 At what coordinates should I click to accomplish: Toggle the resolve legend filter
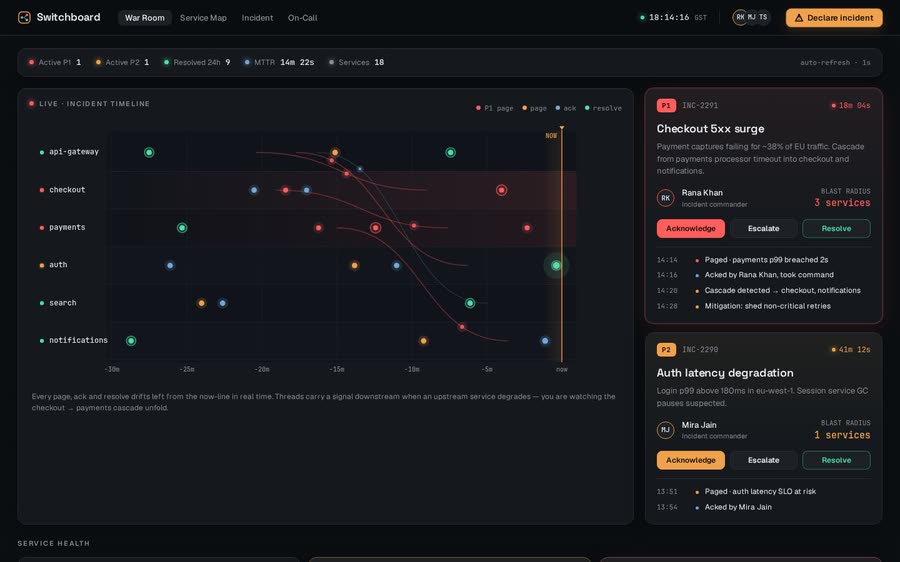[603, 108]
